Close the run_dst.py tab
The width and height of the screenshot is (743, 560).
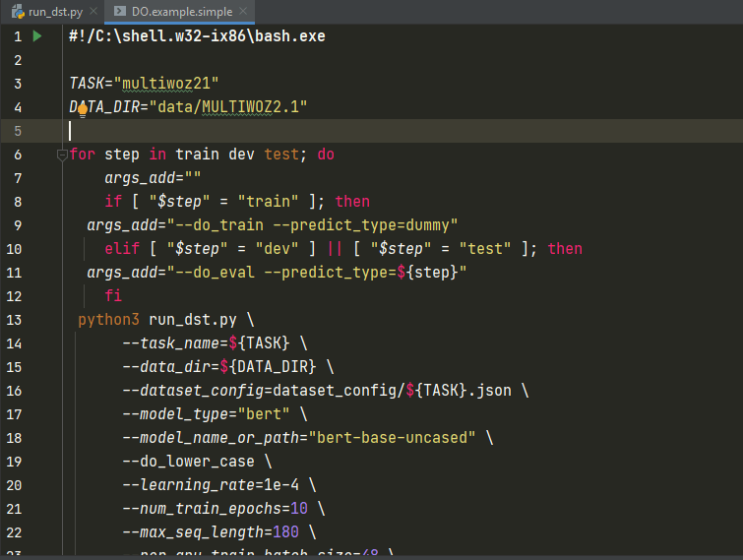93,12
